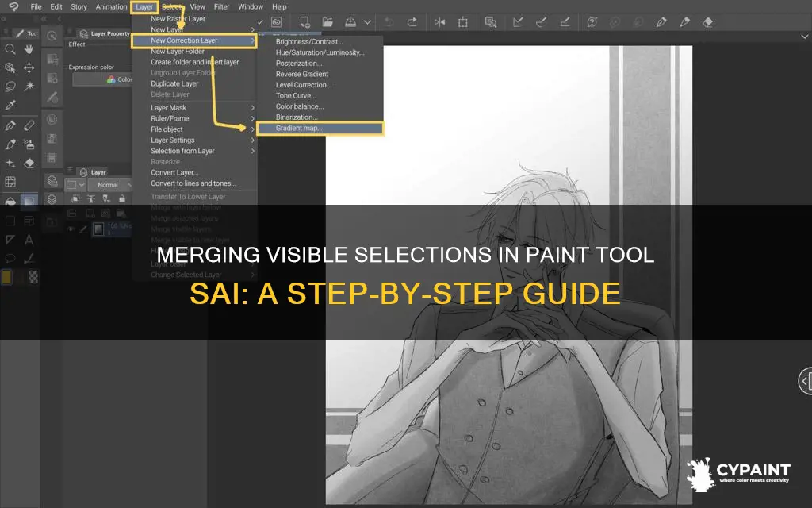The image size is (812, 508).
Task: Click the New document icon in command bar
Action: point(305,22)
